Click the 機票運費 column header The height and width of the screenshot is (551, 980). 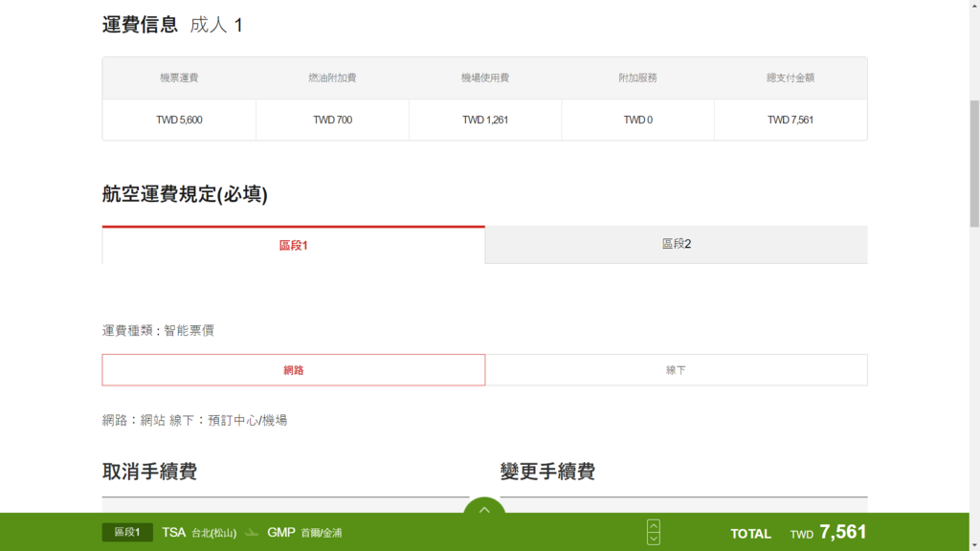(x=179, y=78)
